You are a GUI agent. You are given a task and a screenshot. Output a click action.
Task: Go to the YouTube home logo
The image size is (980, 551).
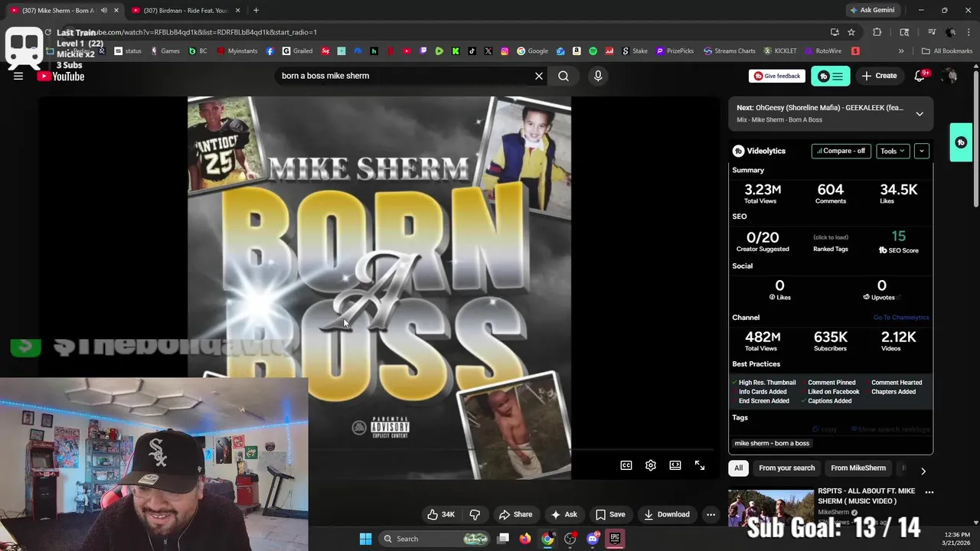[60, 76]
